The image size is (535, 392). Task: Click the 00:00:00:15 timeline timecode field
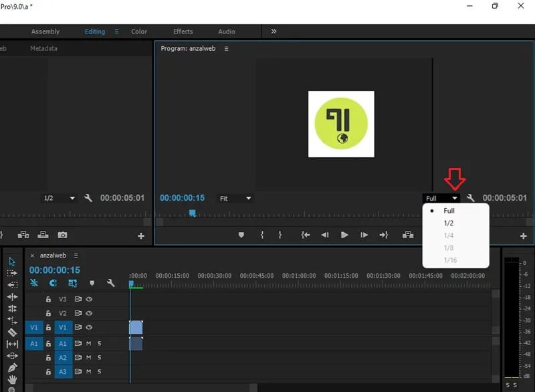55,270
